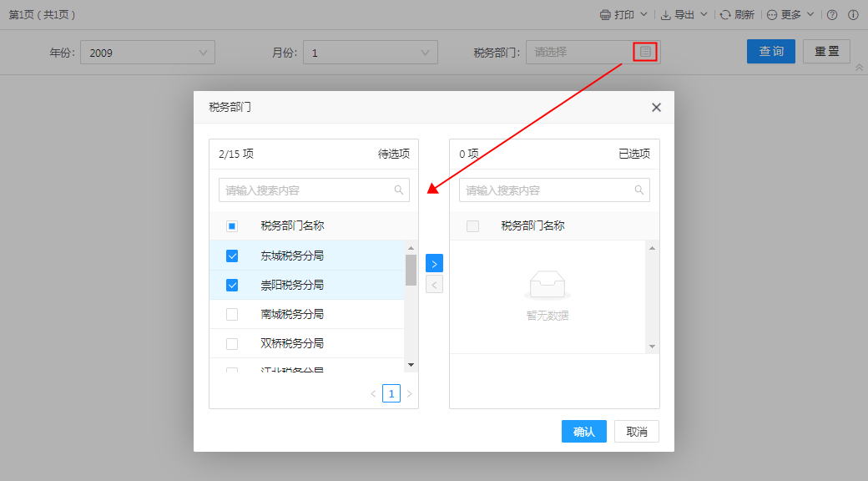The width and height of the screenshot is (868, 481).
Task: Expand the year (年份) dropdown
Action: [x=204, y=53]
